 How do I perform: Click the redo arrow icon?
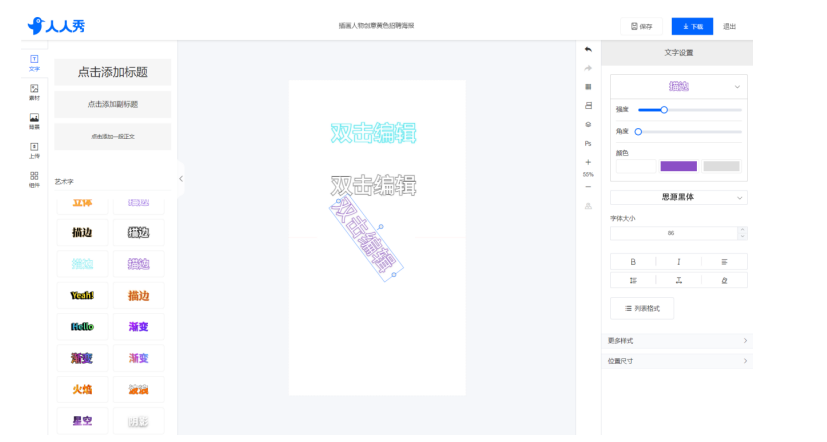point(588,68)
